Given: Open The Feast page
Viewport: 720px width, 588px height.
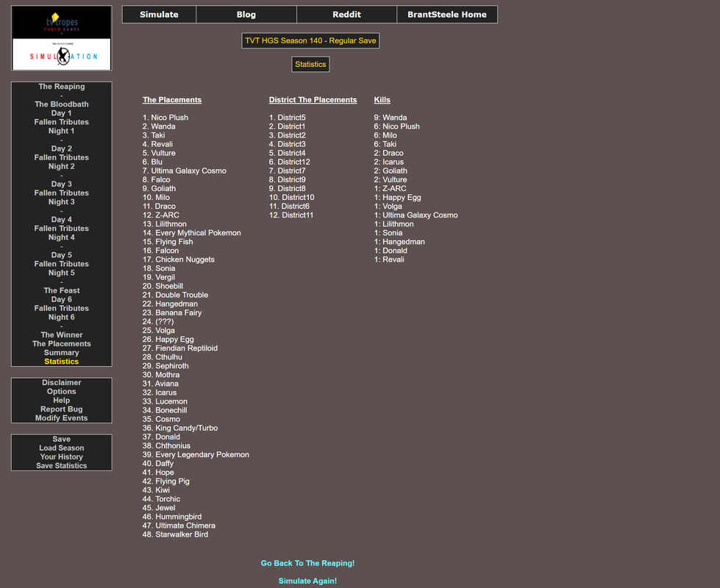Looking at the screenshot, I should 62,290.
